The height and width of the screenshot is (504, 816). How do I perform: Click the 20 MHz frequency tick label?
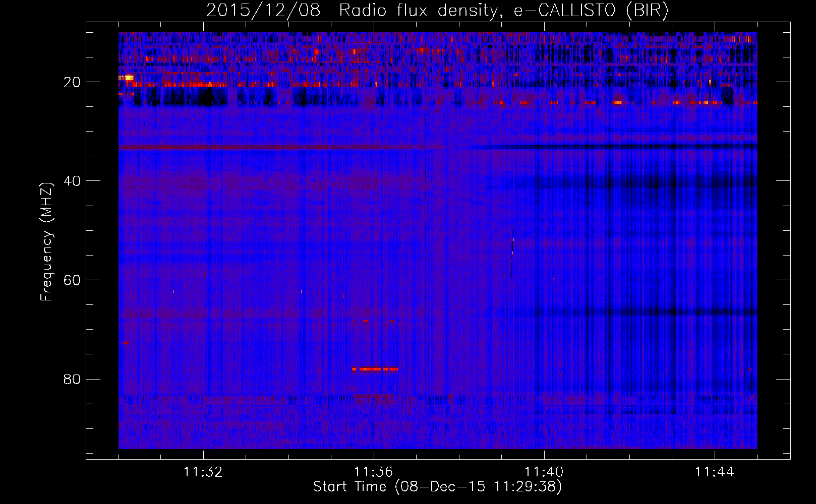(x=73, y=82)
